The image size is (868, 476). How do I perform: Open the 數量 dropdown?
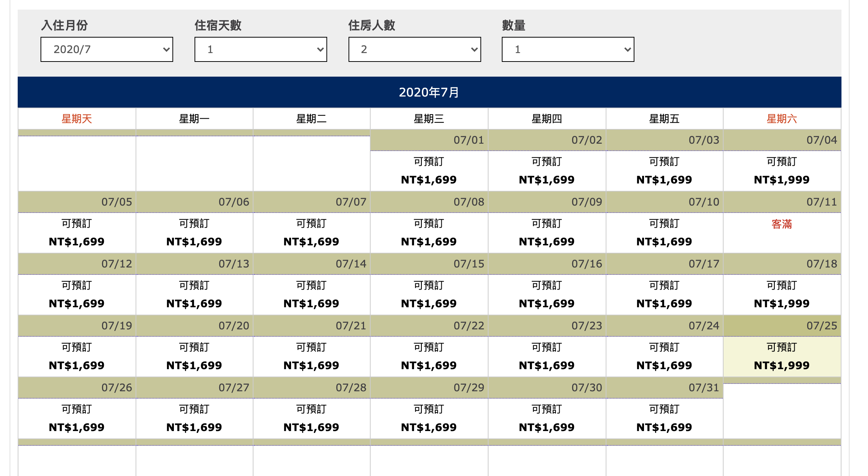(568, 49)
